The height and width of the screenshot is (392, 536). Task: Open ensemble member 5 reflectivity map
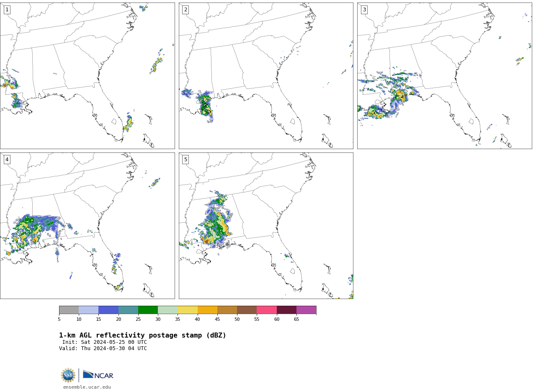pos(266,226)
